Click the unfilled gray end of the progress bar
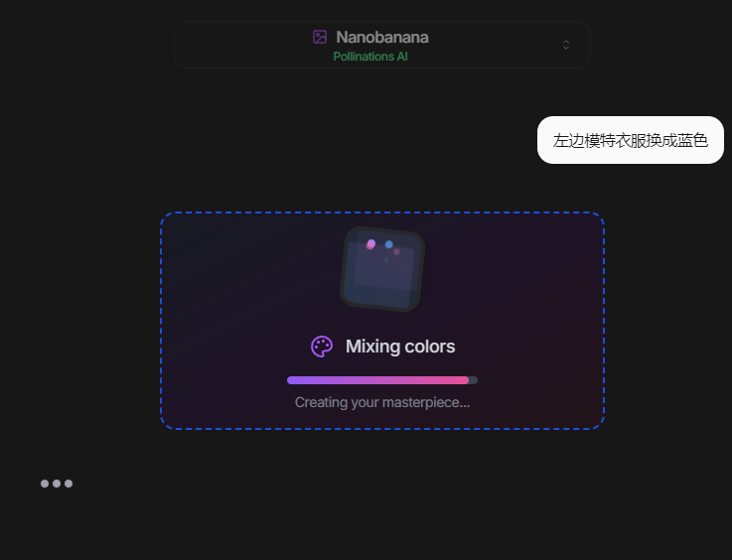Viewport: 732px width, 560px height. (x=474, y=380)
